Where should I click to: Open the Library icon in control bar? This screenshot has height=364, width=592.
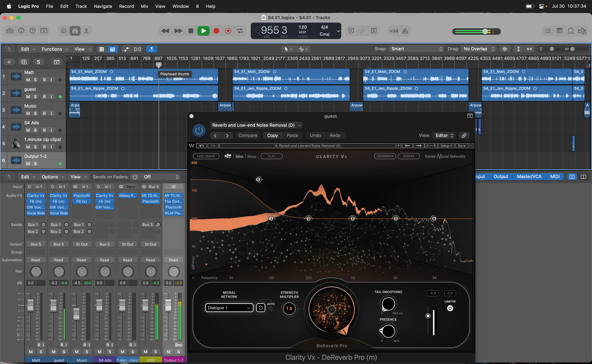pyautogui.click(x=10, y=31)
